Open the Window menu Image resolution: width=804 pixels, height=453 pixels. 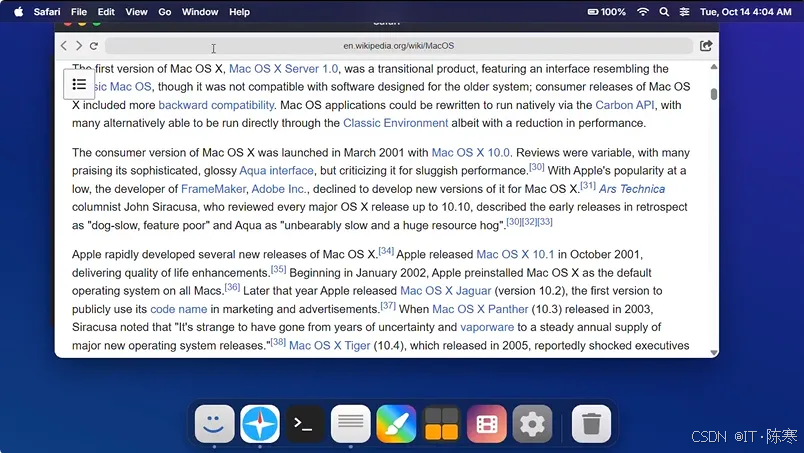click(x=200, y=12)
